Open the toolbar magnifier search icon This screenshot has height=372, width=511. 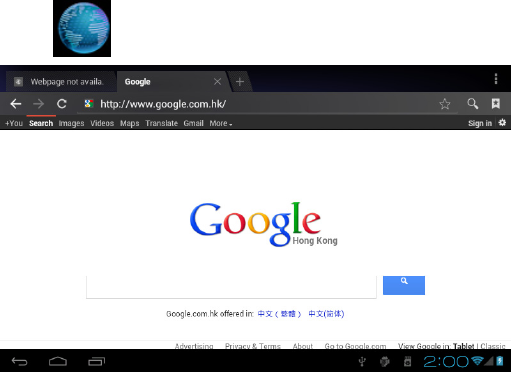(x=472, y=104)
